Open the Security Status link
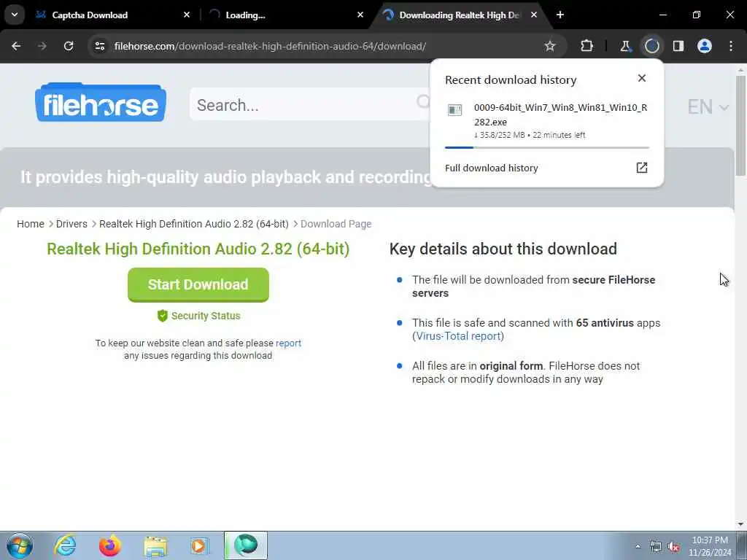 pos(198,316)
